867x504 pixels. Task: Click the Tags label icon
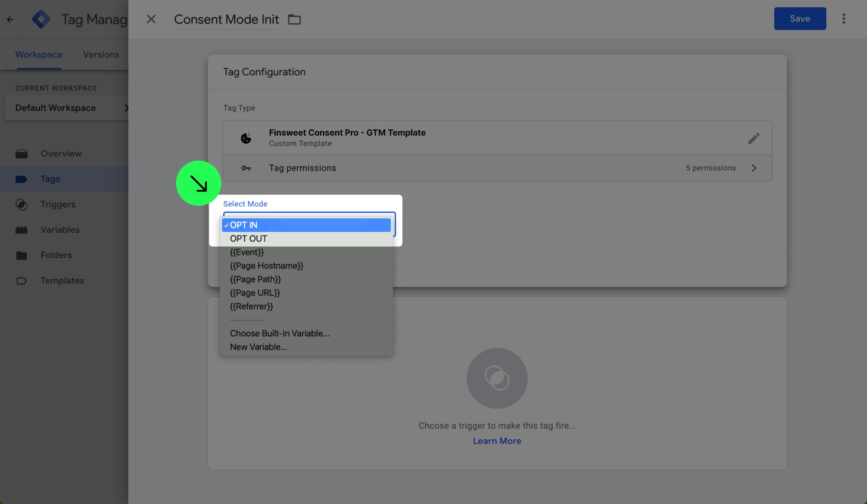pyautogui.click(x=21, y=179)
